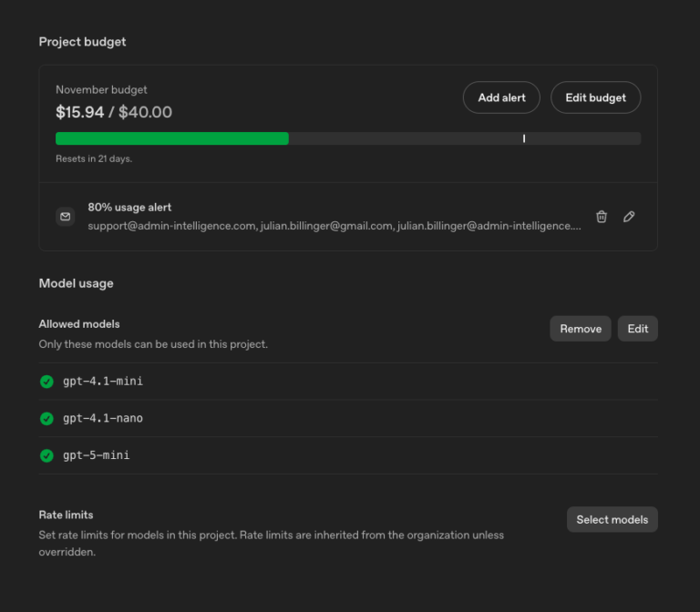Select the gpt-5-mini model name

pos(97,454)
